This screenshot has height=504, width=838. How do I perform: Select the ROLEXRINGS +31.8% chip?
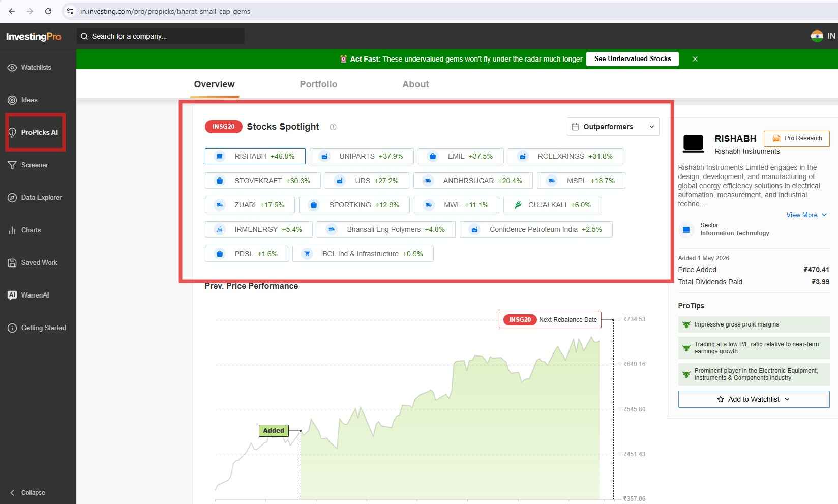point(565,156)
